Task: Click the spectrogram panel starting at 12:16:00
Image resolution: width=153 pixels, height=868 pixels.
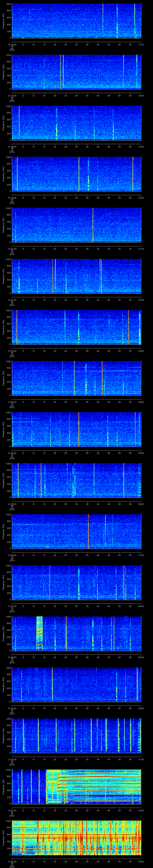Action: pos(76,21)
